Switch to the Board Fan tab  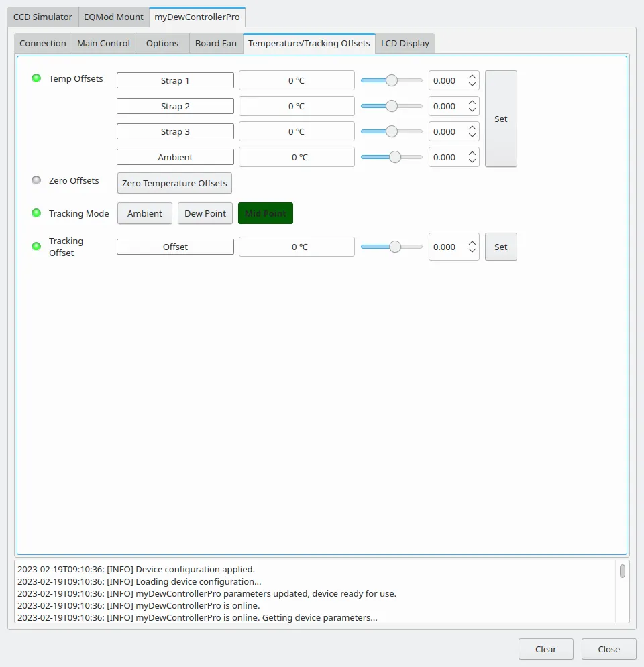point(216,43)
